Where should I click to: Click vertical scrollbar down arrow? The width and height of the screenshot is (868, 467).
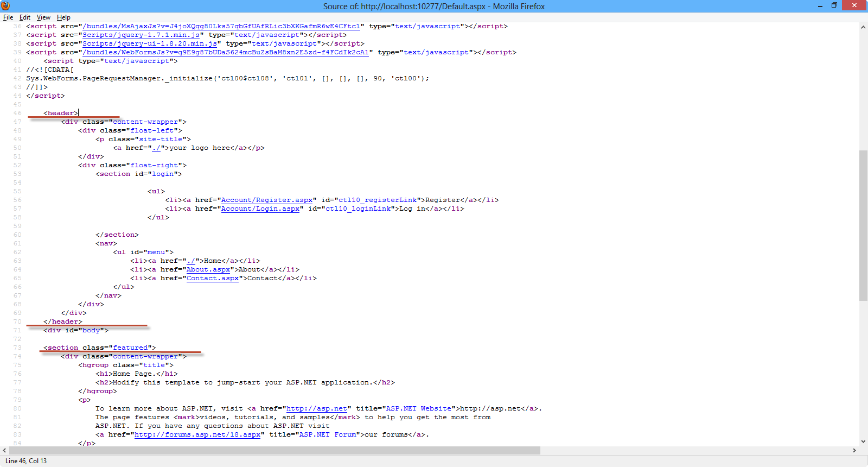click(x=863, y=441)
